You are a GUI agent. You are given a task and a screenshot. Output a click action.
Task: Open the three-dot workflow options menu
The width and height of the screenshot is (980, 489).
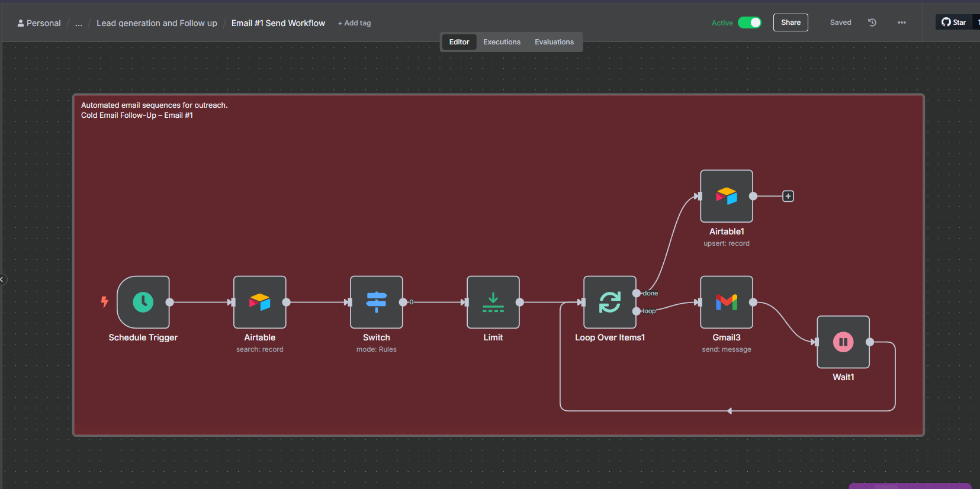[902, 22]
